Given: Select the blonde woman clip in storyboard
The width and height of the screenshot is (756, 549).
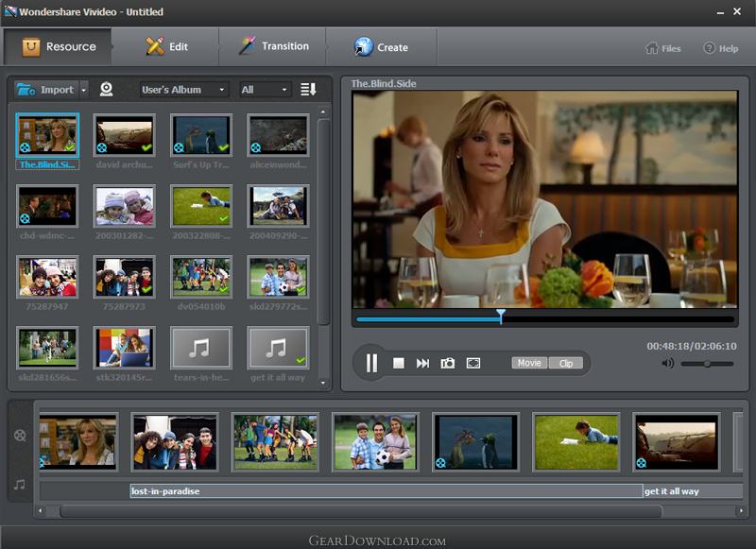Looking at the screenshot, I should coord(78,442).
